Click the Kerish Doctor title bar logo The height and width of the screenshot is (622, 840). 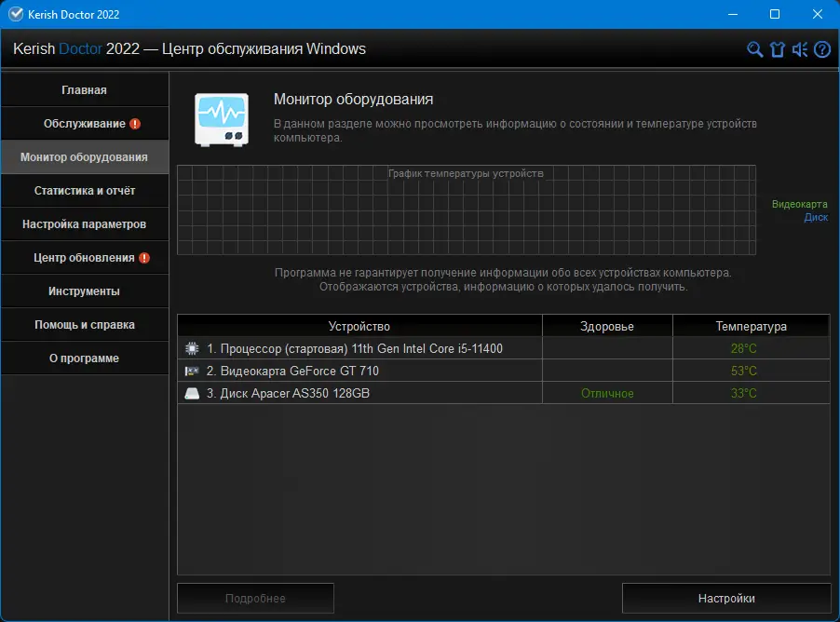tap(16, 14)
